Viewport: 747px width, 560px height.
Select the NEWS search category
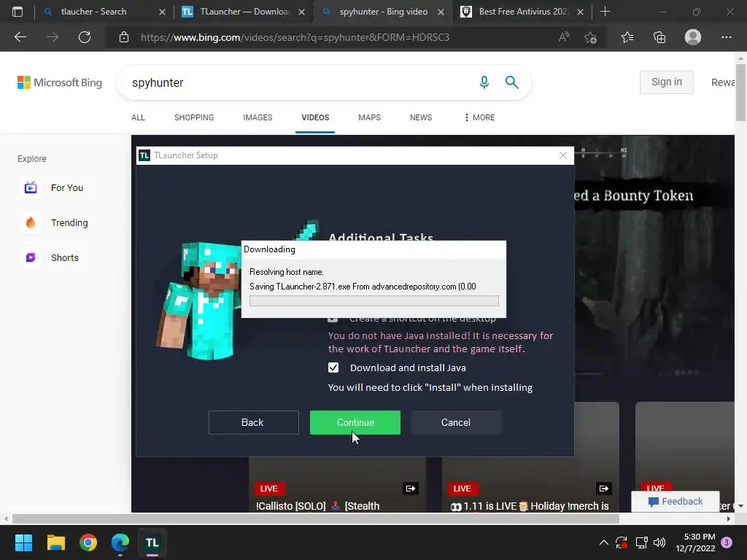click(x=421, y=117)
